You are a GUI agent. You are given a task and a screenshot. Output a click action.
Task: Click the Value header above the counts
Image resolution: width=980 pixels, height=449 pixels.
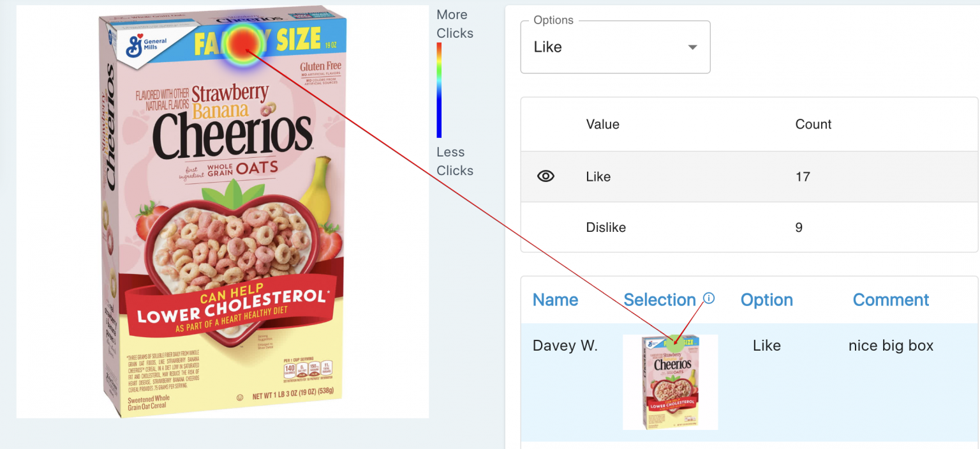click(x=602, y=124)
